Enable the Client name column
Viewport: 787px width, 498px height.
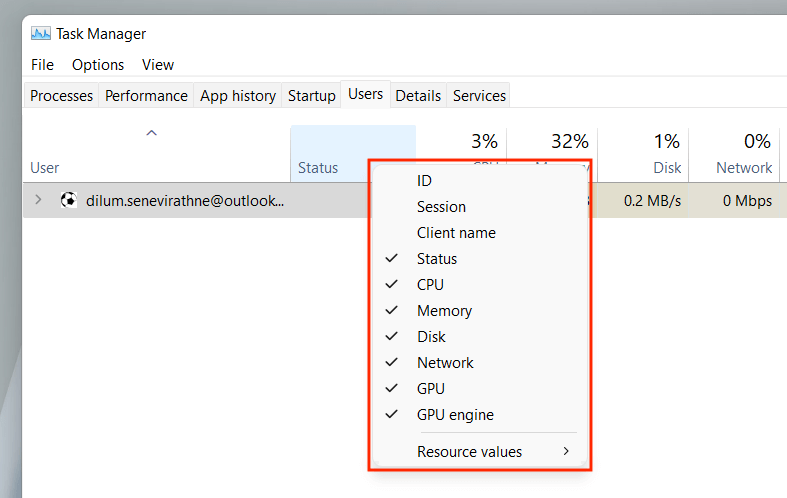pyautogui.click(x=456, y=233)
